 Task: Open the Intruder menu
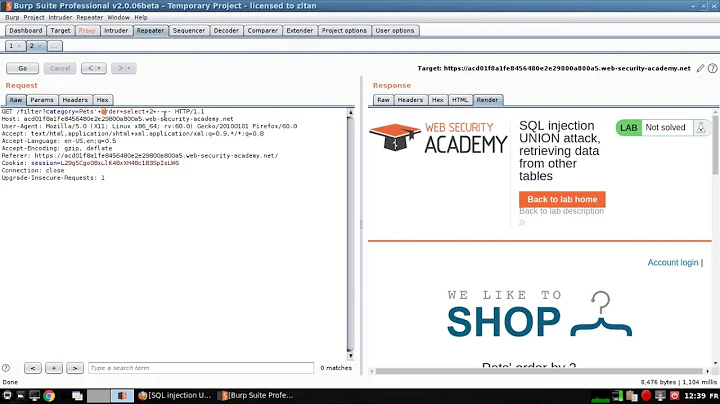point(60,17)
